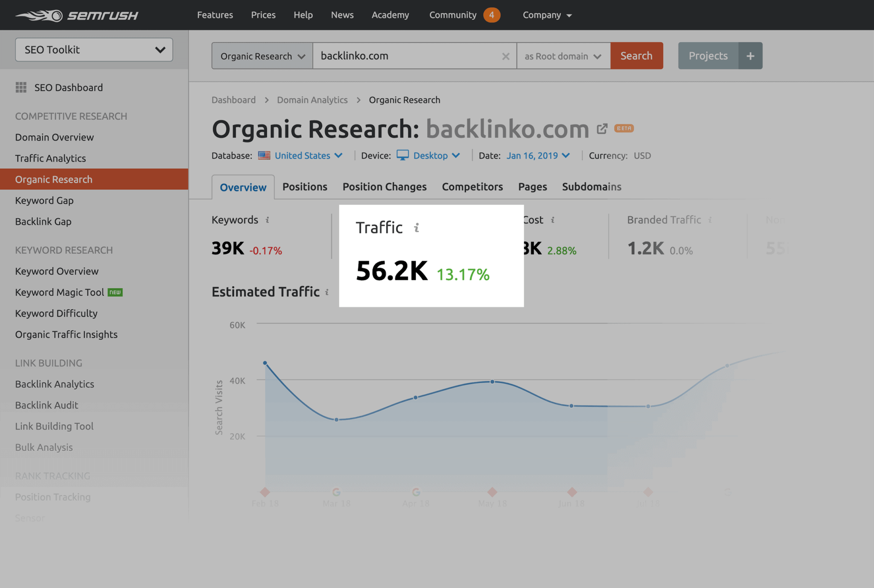
Task: Click the info icon next to Keywords
Action: point(267,220)
